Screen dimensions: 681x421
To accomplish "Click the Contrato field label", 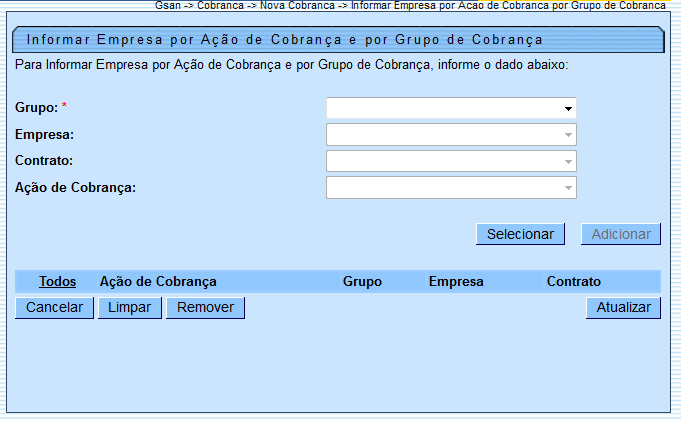I will pos(45,160).
